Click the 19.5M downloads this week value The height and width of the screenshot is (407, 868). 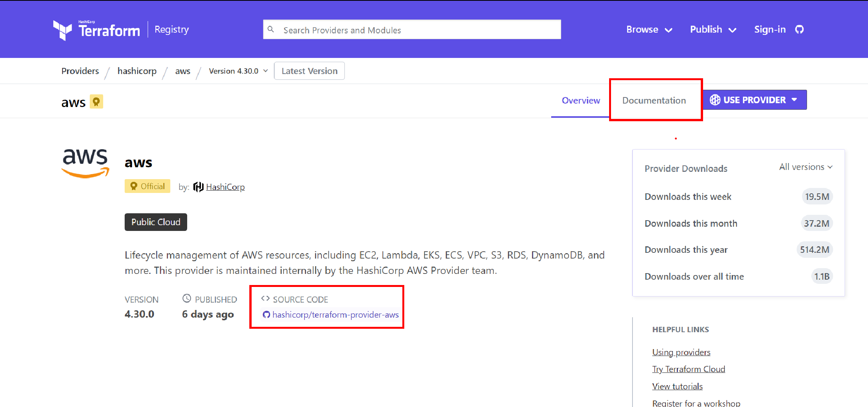tap(817, 197)
